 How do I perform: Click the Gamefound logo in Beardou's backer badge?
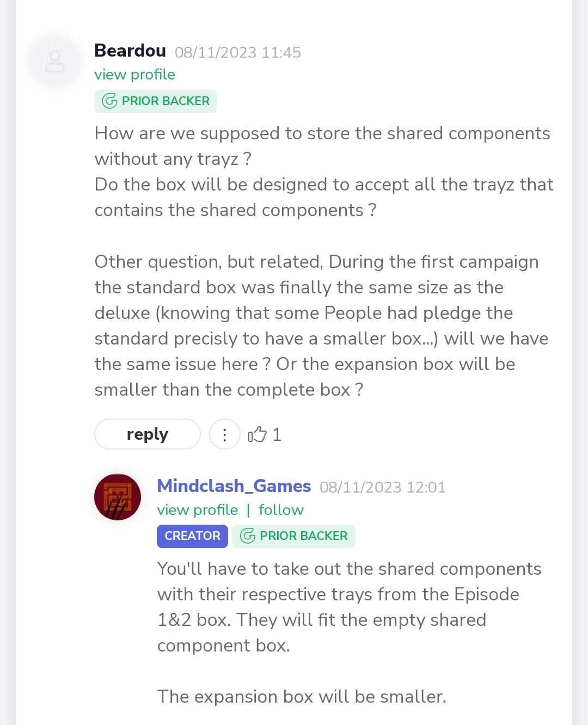point(109,101)
